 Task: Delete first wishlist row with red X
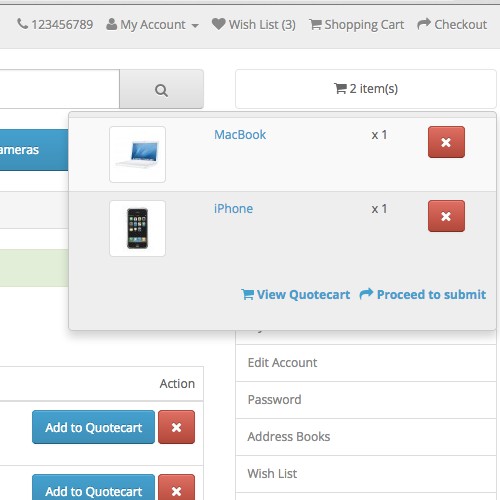click(x=176, y=427)
